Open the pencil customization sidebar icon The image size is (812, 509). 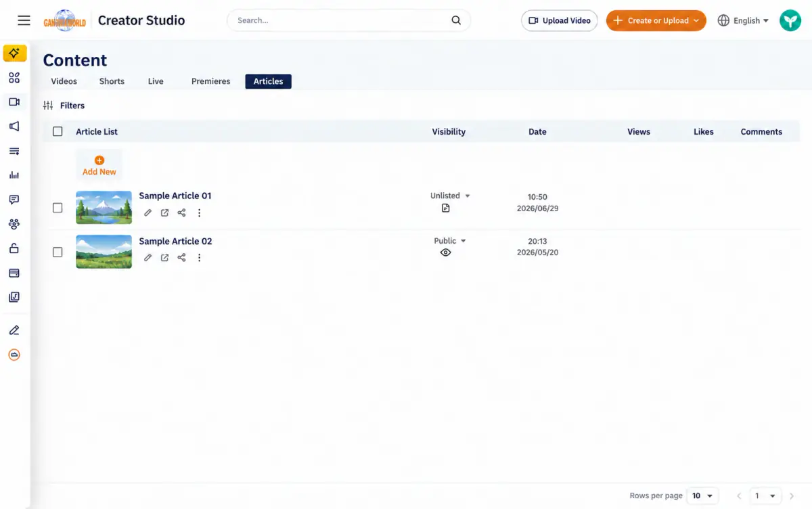[14, 330]
